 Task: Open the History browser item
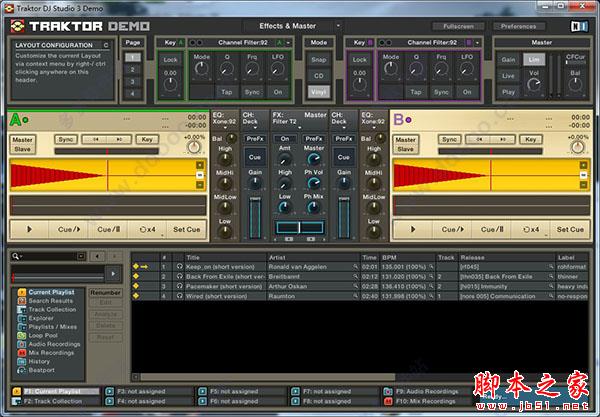pyautogui.click(x=40, y=361)
